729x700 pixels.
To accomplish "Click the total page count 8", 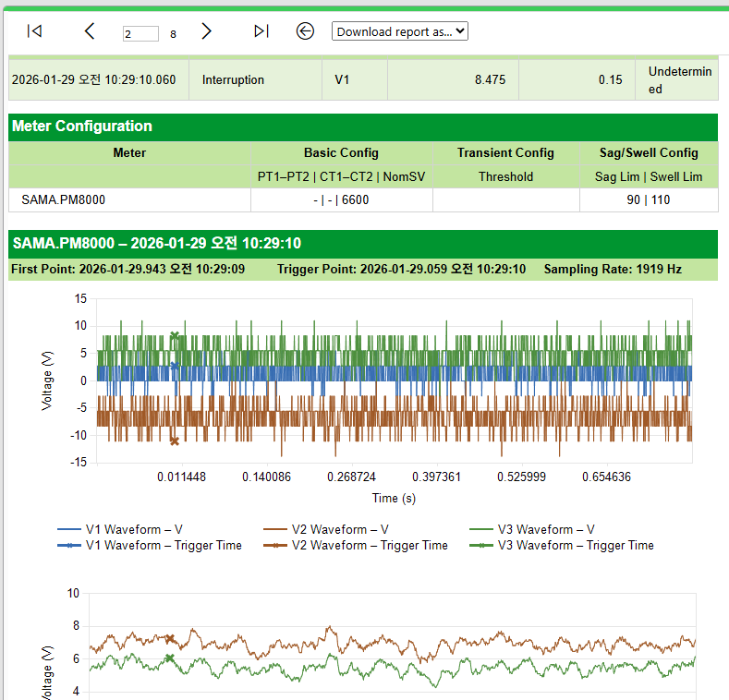I will 173,34.
